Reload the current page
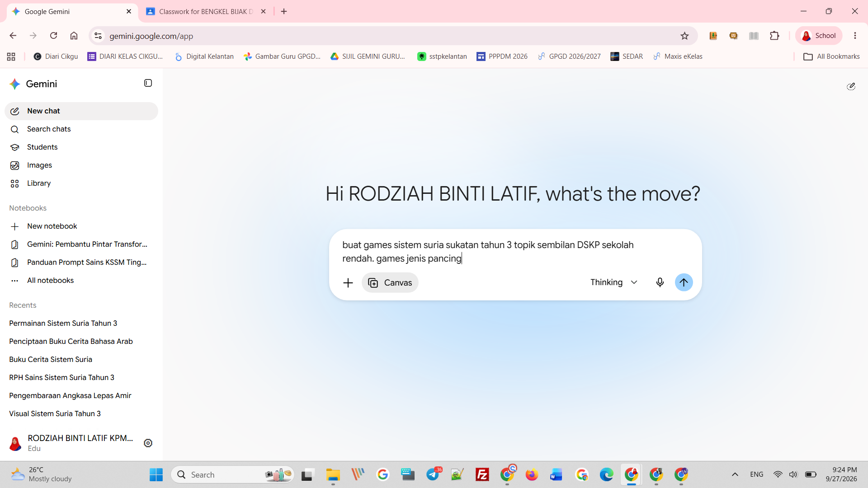Screen dimensions: 868x488 coord(53,36)
